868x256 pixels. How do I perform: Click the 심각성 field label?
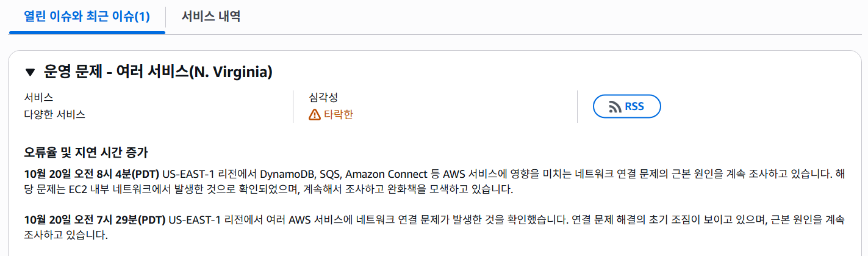coord(324,97)
